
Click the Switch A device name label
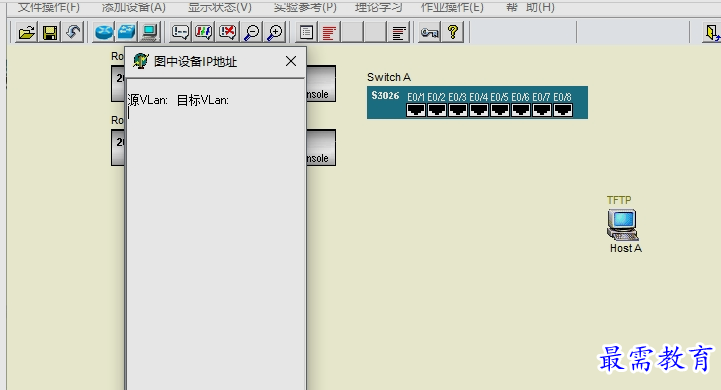(389, 77)
